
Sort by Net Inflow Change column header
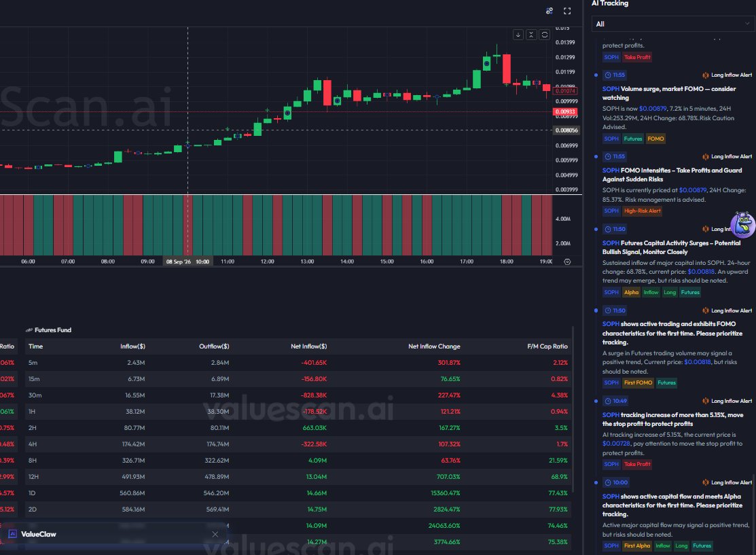click(x=434, y=346)
